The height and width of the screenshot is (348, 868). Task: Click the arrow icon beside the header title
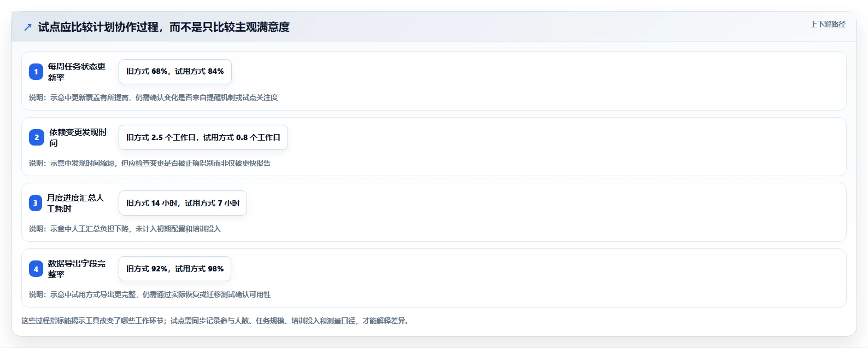coord(28,27)
